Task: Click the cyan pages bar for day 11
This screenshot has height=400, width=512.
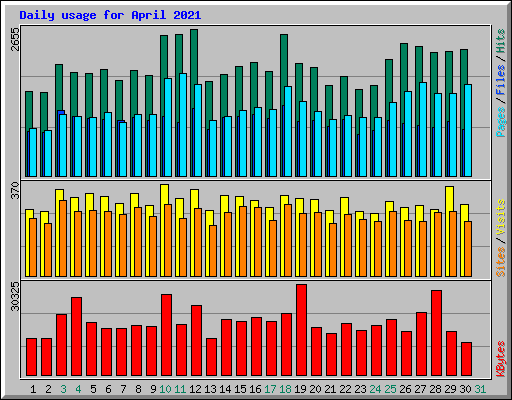Action: pyautogui.click(x=183, y=125)
